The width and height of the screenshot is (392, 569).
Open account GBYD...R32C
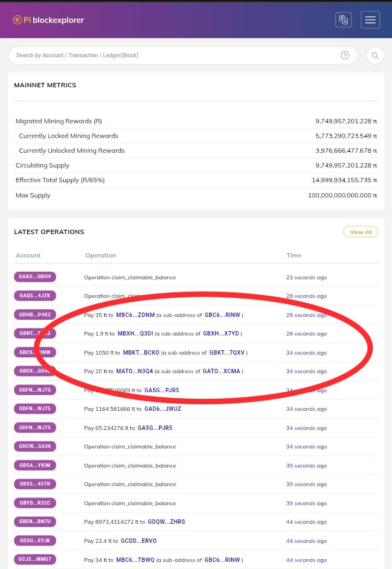coord(35,503)
